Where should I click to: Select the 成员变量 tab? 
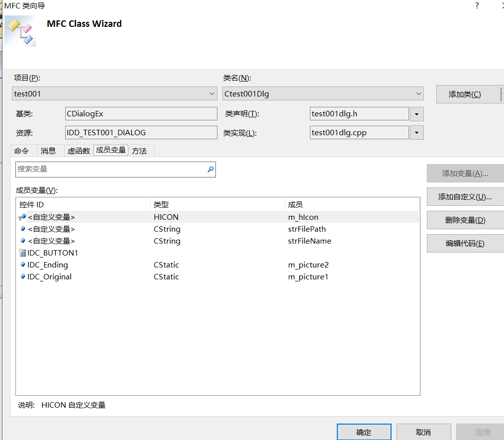coord(111,150)
